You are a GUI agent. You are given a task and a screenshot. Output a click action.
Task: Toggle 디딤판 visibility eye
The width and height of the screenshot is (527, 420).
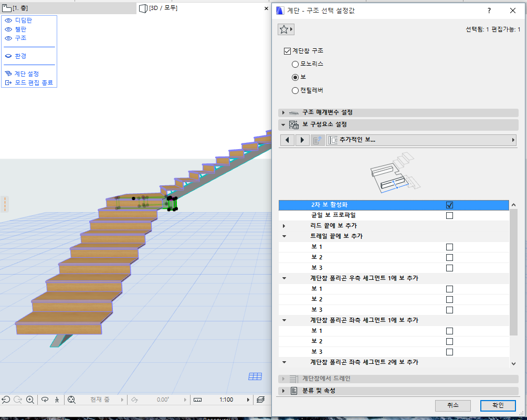click(x=8, y=20)
